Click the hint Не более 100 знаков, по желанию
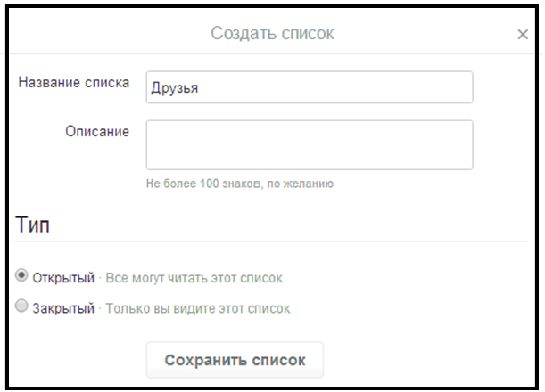545x392 pixels. pyautogui.click(x=240, y=184)
